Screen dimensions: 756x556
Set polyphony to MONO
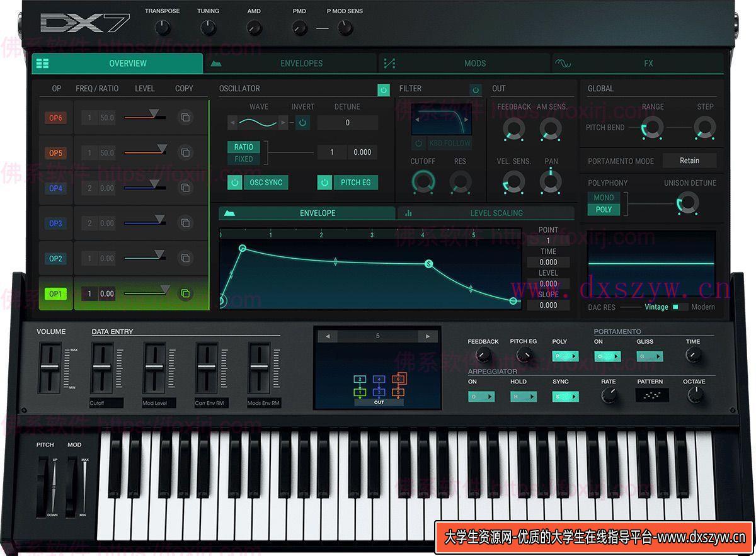(x=604, y=197)
